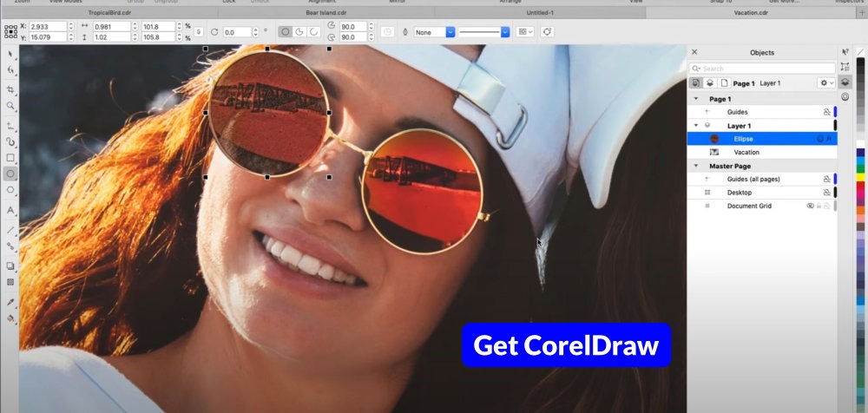Click the Y position input field

pyautogui.click(x=48, y=37)
